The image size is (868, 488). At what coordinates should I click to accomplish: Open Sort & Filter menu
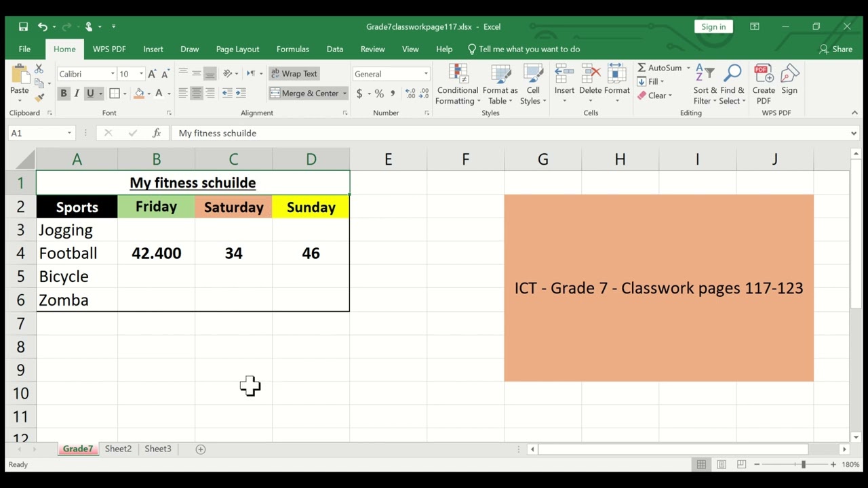(705, 85)
